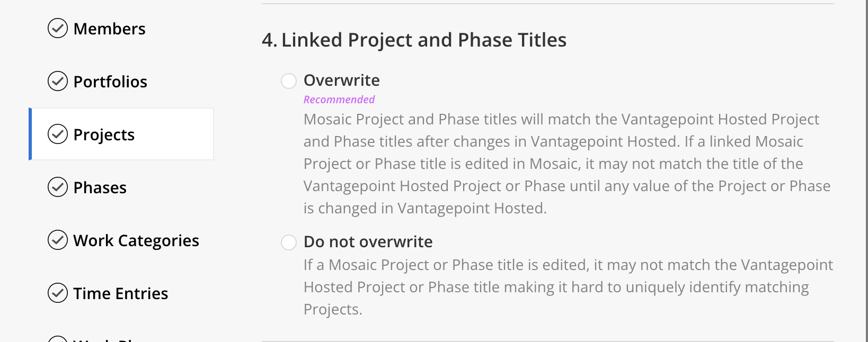The width and height of the screenshot is (868, 342).
Task: Click the checkmark icon beside Portfolios
Action: coord(58,82)
